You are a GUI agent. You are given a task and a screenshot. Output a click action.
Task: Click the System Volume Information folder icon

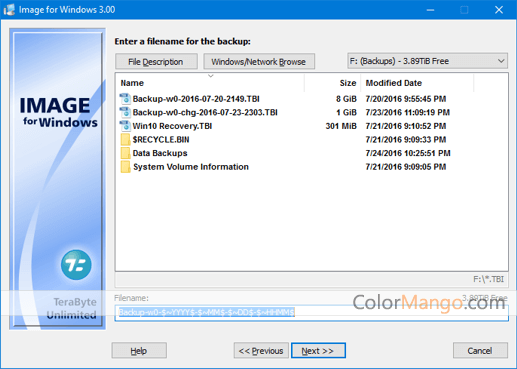point(125,167)
